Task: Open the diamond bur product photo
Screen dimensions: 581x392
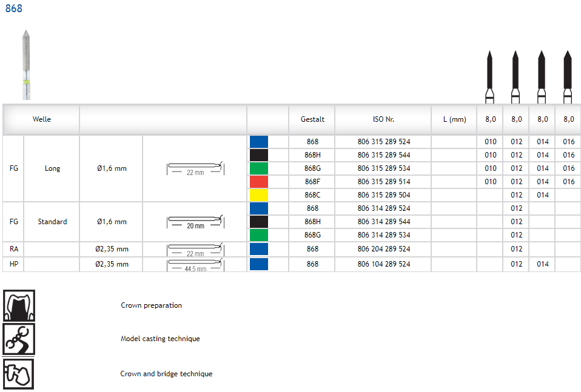Action: coord(26,64)
